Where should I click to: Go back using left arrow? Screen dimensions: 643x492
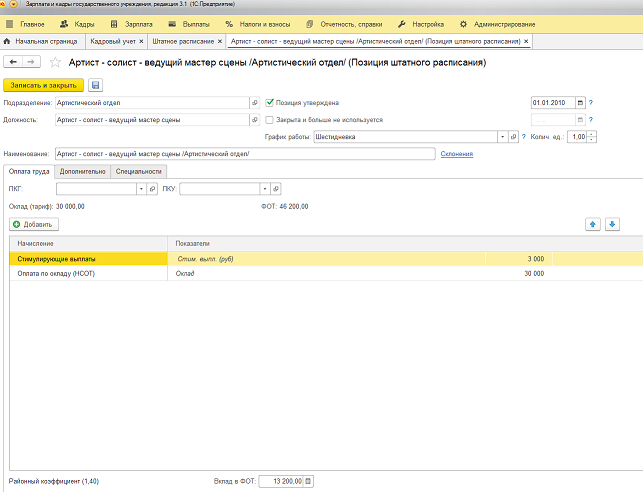click(15, 62)
